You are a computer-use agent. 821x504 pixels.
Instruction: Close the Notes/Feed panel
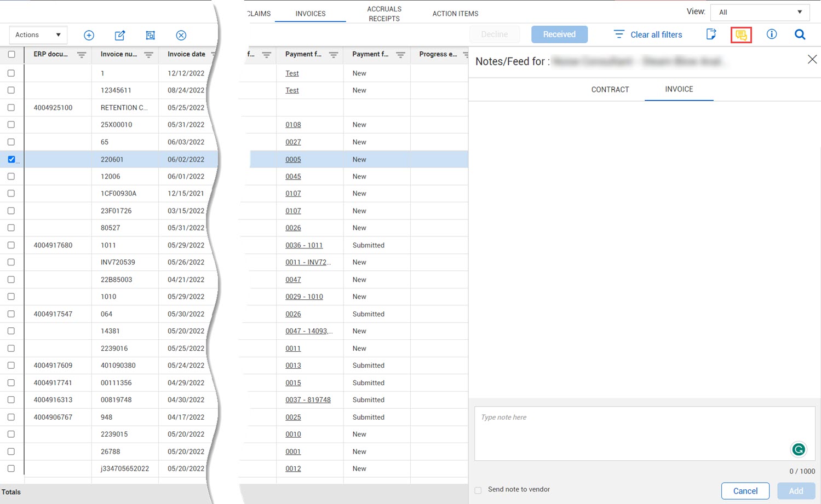[812, 59]
